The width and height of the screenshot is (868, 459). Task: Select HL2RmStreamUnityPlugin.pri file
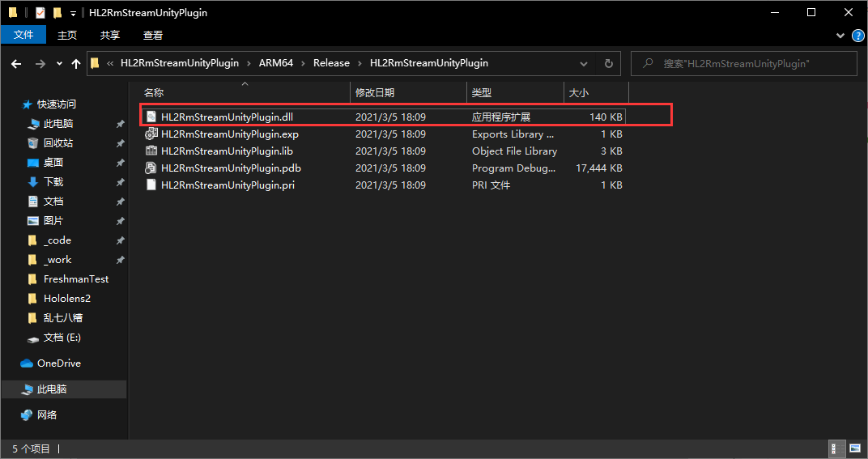click(384, 185)
